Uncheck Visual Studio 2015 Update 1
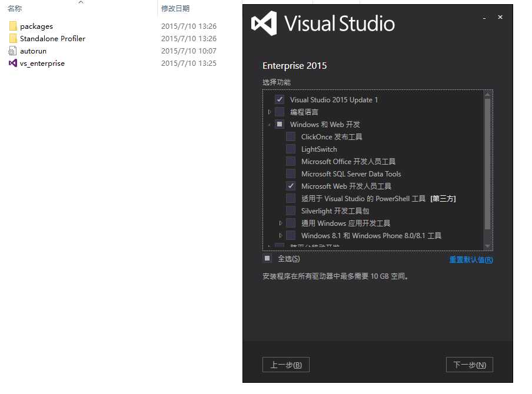Image resolution: width=532 pixels, height=394 pixels. tap(280, 99)
